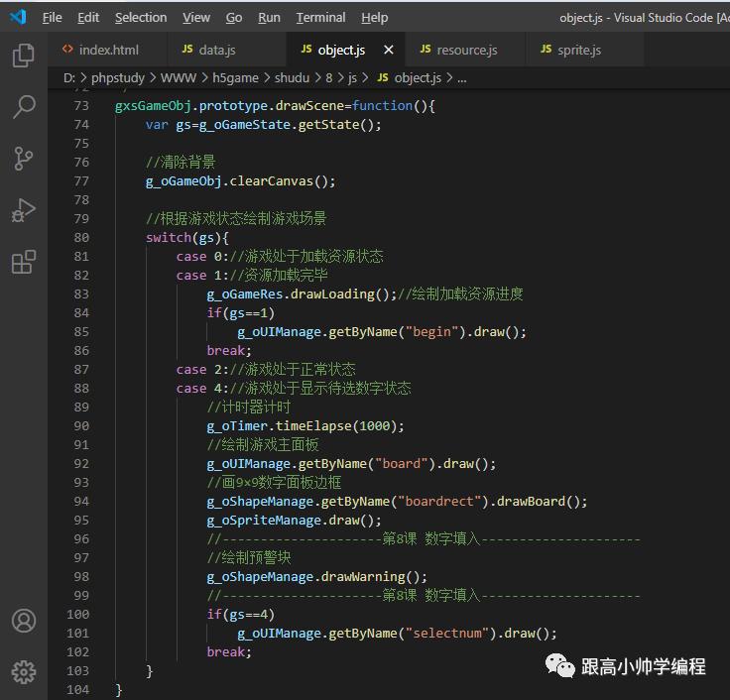Click the WWW breadcrumb segment
Screen dimensions: 730x700
pos(179,77)
